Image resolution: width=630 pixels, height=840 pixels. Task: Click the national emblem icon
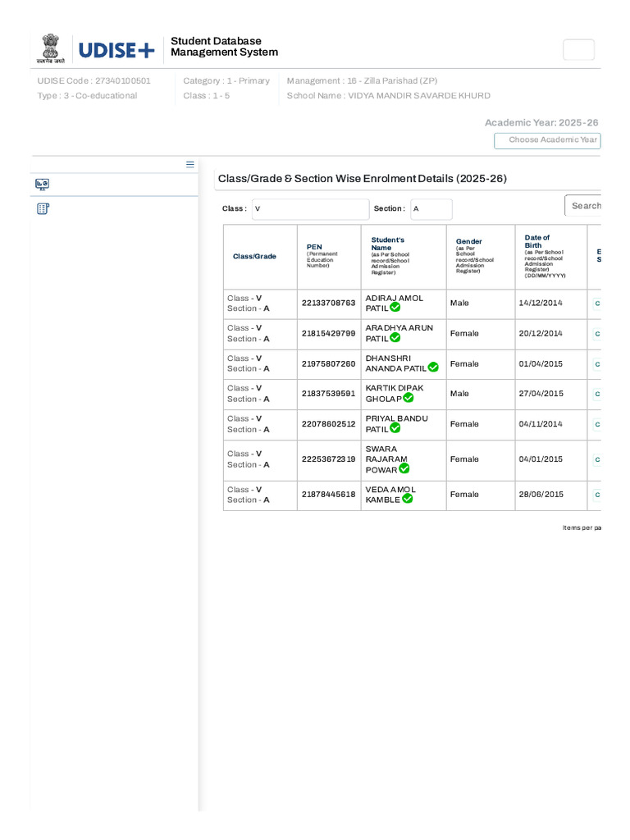tap(50, 48)
